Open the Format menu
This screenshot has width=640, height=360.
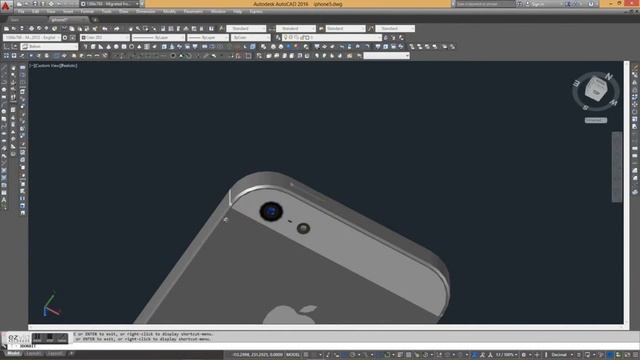[87, 12]
